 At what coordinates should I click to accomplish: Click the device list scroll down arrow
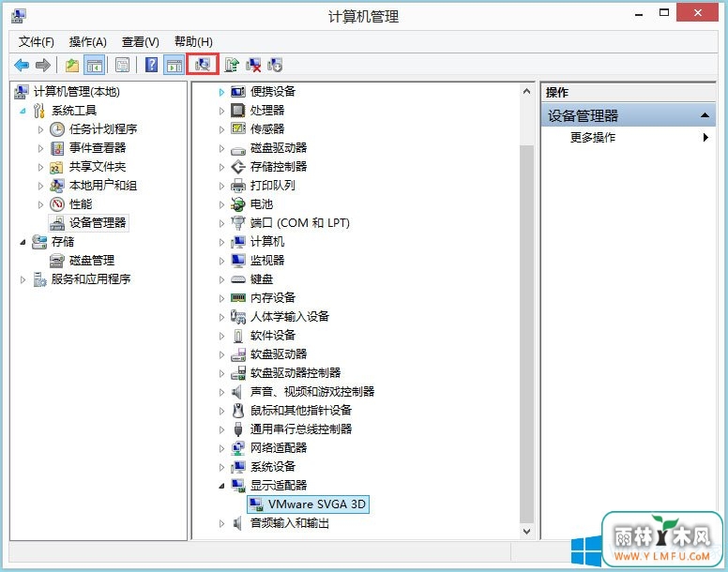point(526,531)
